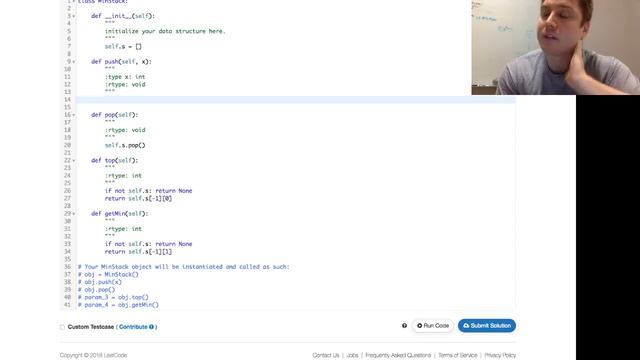Enable the Custom Testcase checkbox

[62, 327]
